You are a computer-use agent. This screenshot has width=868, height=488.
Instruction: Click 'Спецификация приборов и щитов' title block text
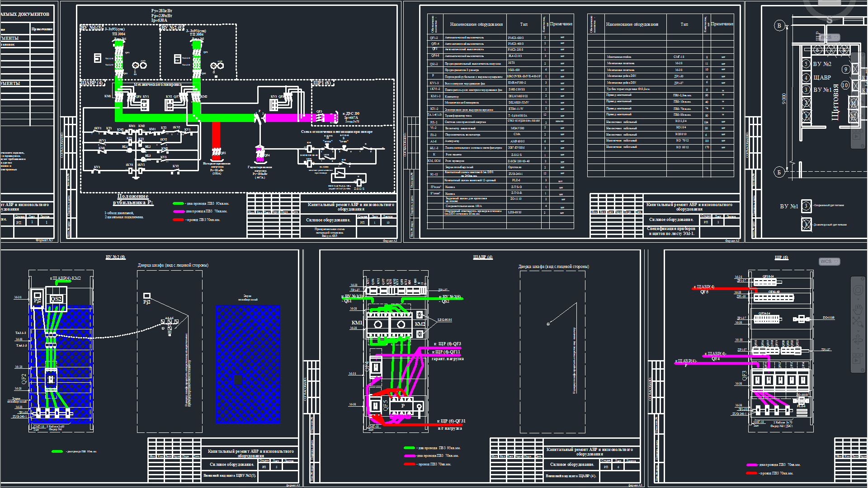pyautogui.click(x=671, y=231)
